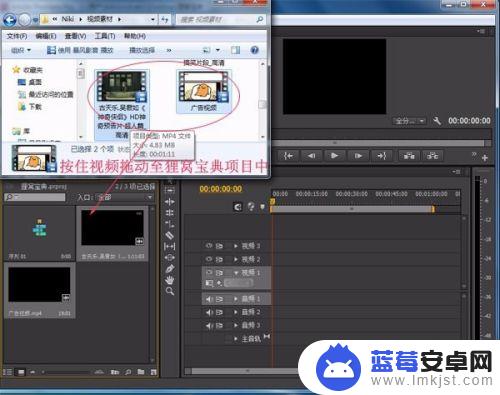Screen dimensions: 500x395
Task: Expand the 主音轨 master track
Action: (236, 339)
